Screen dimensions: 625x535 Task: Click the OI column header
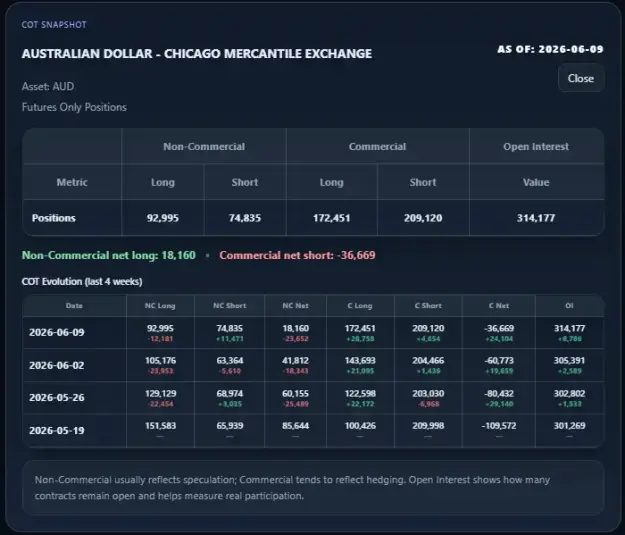569,306
